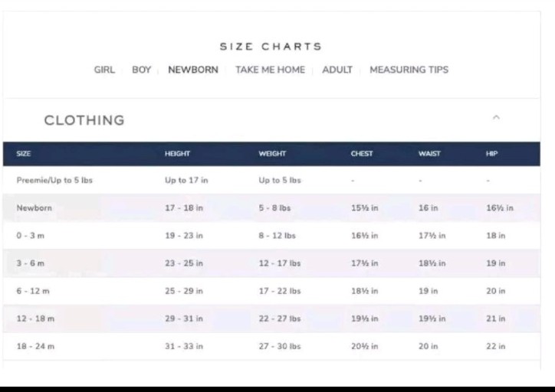555x392 pixels.
Task: Click the HIP column header
Action: tap(491, 153)
